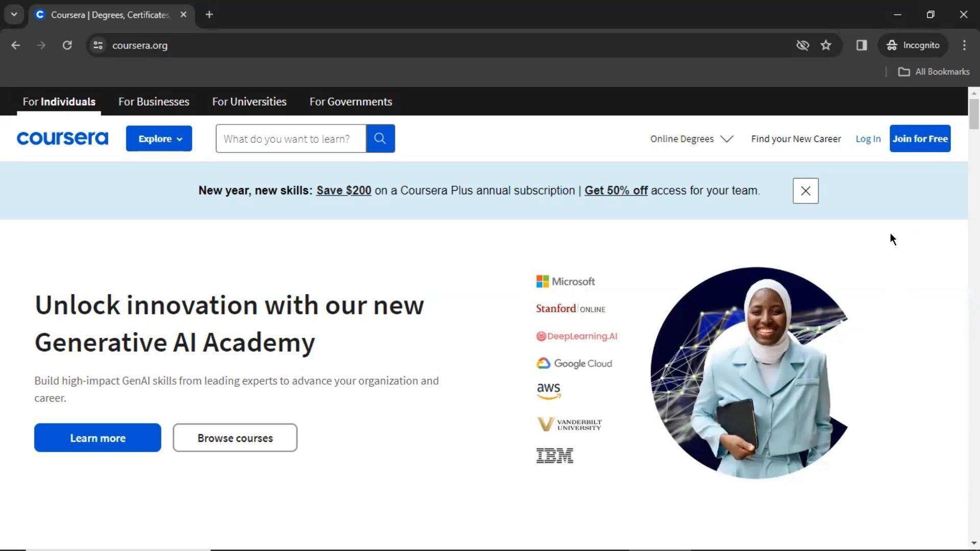The width and height of the screenshot is (980, 551).
Task: Reload the page
Action: [67, 45]
